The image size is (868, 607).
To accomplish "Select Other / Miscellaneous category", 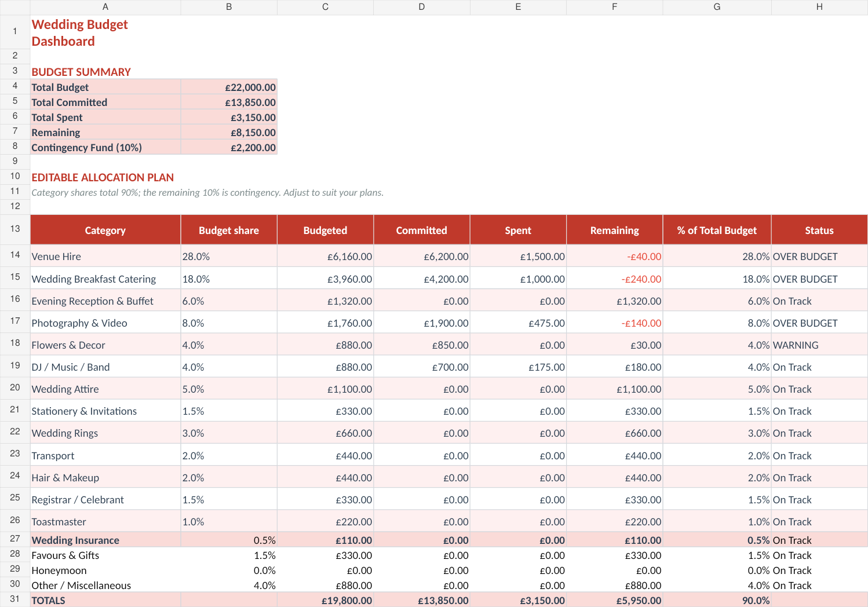I will coord(105,585).
